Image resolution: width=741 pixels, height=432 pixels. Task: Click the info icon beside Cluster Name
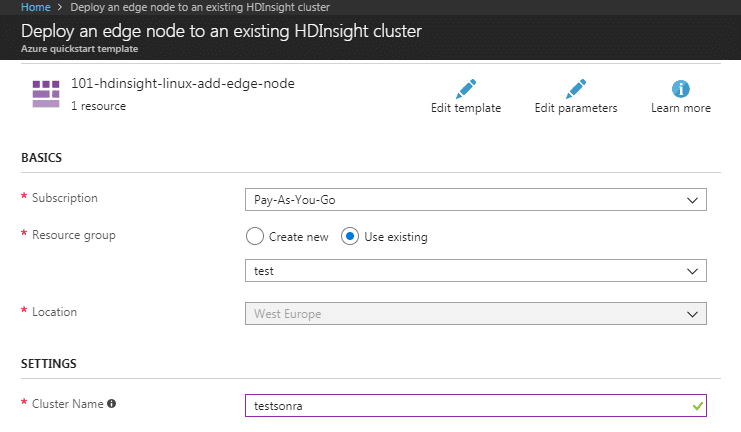tap(112, 404)
